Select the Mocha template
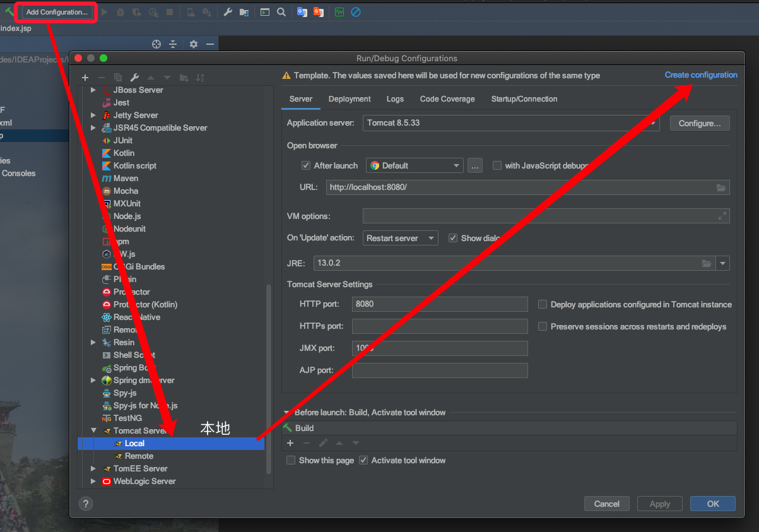Viewport: 759px width, 532px height. (126, 191)
